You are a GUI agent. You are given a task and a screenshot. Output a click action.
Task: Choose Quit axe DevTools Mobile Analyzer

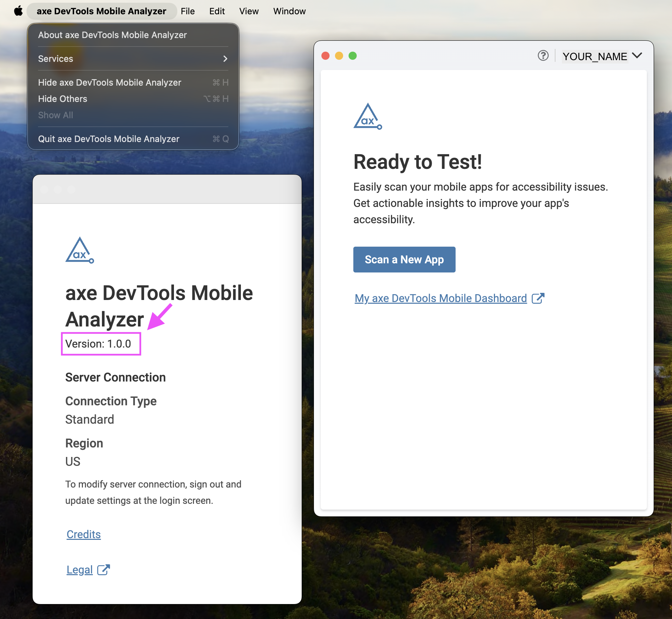click(x=109, y=139)
